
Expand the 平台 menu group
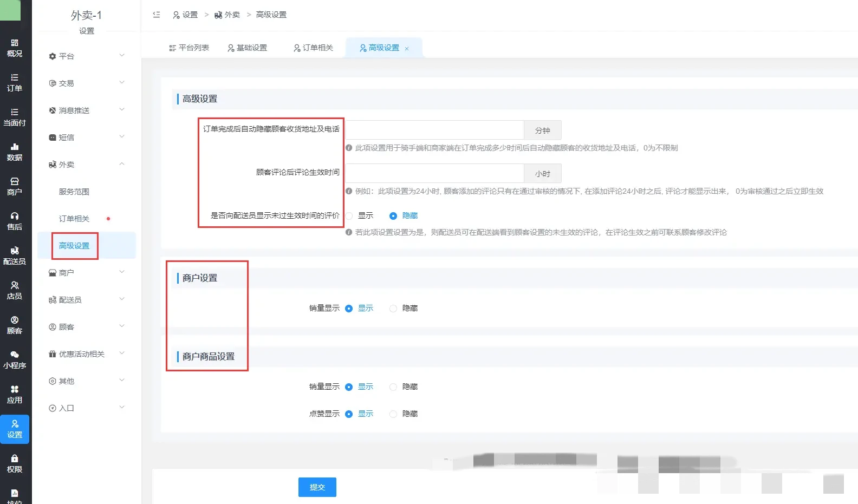coord(87,56)
